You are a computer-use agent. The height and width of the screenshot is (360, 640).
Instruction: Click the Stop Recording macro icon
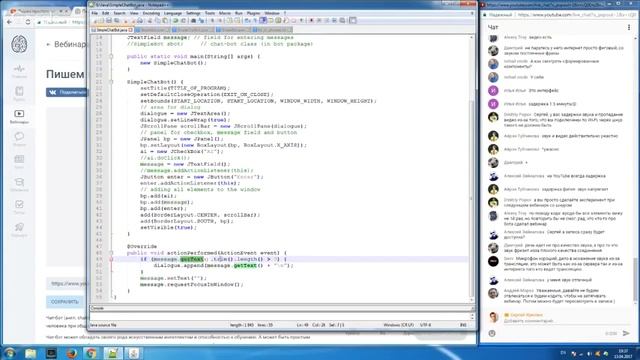tap(319, 20)
